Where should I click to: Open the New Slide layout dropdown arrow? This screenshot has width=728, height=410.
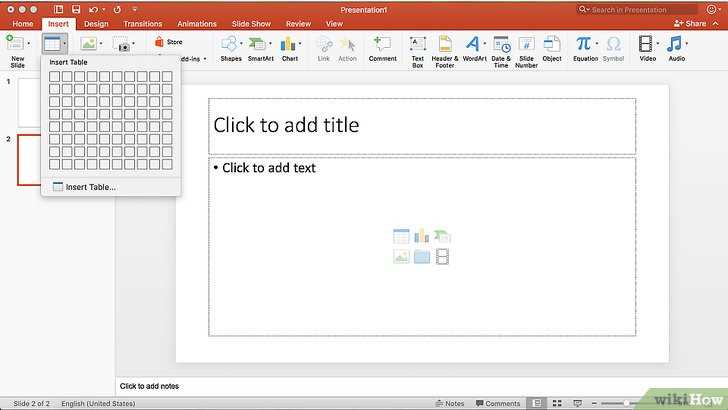pyautogui.click(x=29, y=44)
